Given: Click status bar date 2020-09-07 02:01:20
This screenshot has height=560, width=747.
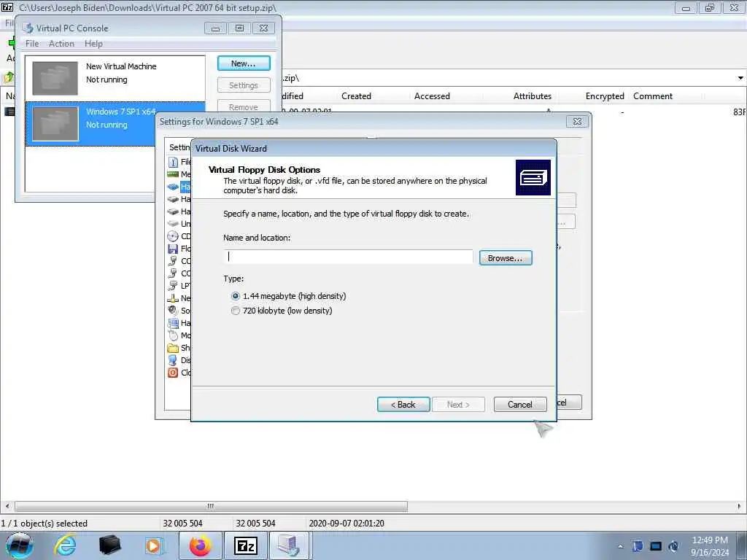Looking at the screenshot, I should 347,524.
